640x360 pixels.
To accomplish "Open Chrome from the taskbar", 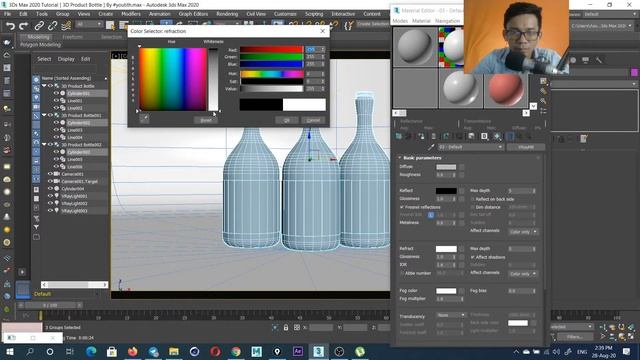I will 236,351.
